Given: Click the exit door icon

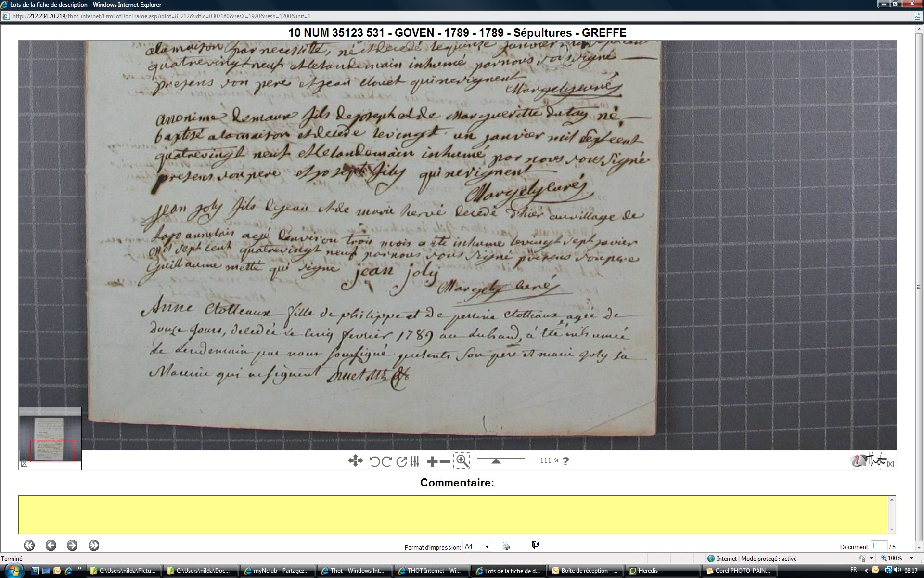Looking at the screenshot, I should [535, 545].
